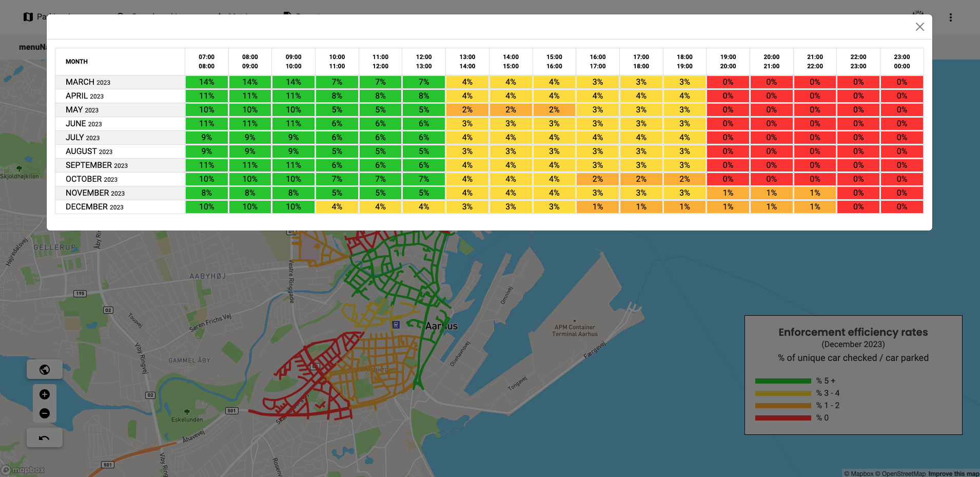This screenshot has width=980, height=477.
Task: Click the APM Container Terminal Aarhus label
Action: (x=575, y=331)
